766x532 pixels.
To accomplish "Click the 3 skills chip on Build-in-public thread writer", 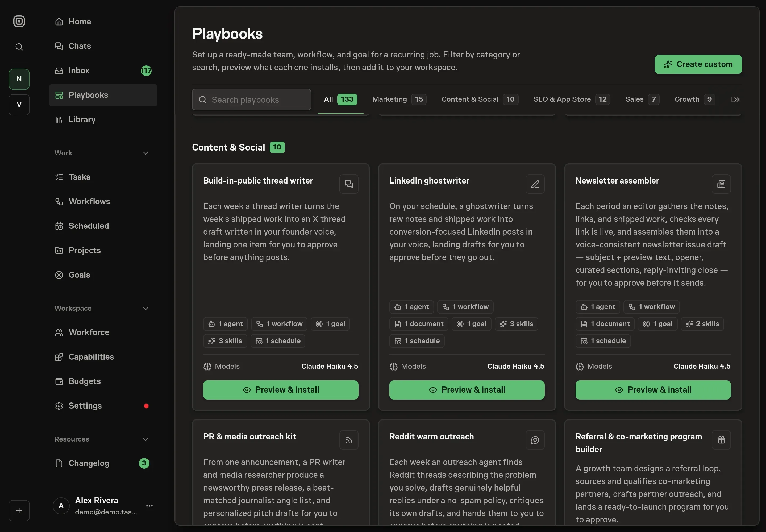I will (x=225, y=341).
